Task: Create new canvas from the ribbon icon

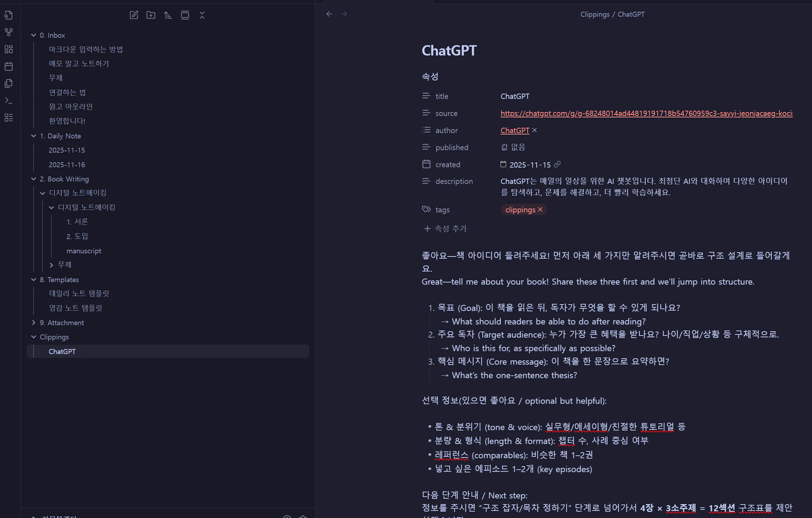Action: pyautogui.click(x=9, y=49)
